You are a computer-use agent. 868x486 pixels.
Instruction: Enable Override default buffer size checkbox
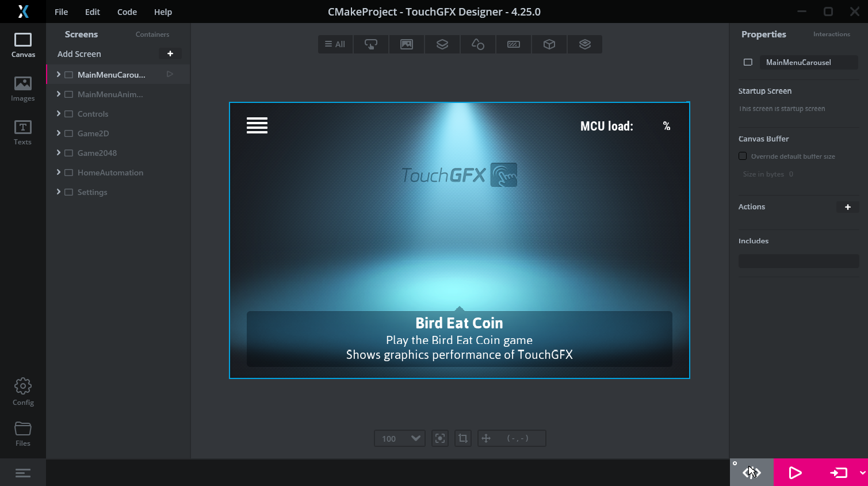pyautogui.click(x=743, y=156)
